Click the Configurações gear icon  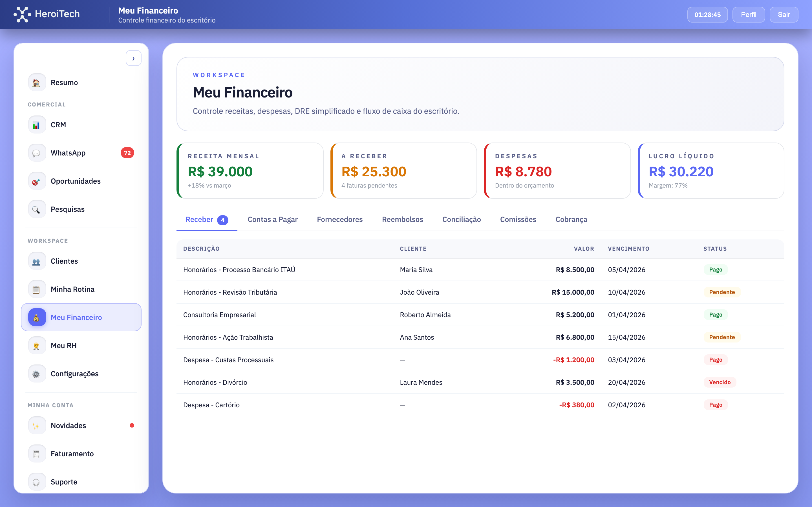(x=37, y=373)
